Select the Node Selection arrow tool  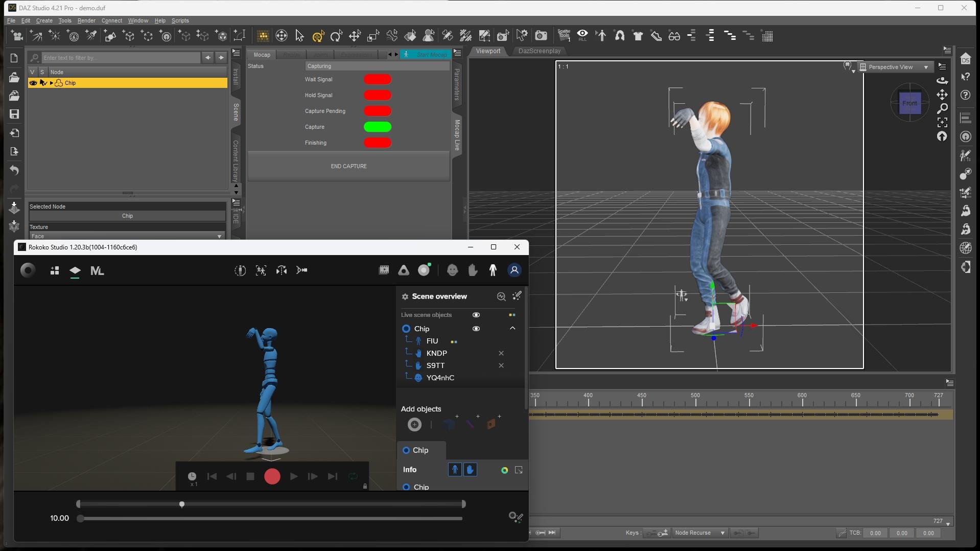click(299, 36)
